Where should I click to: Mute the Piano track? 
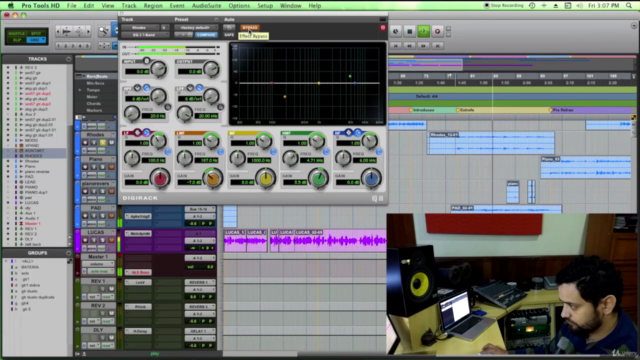click(x=111, y=167)
